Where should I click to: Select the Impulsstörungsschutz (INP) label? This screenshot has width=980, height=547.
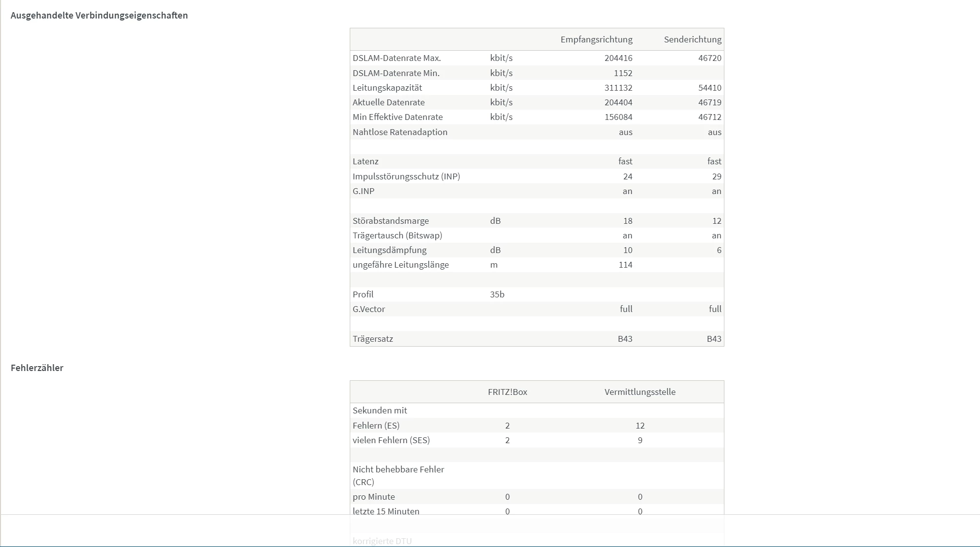coord(406,176)
